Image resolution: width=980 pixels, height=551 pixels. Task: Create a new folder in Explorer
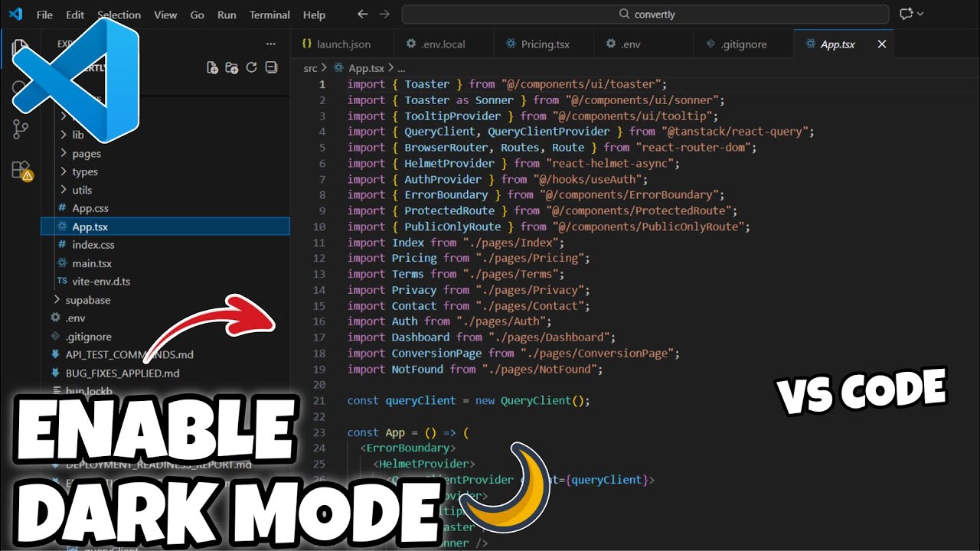232,68
